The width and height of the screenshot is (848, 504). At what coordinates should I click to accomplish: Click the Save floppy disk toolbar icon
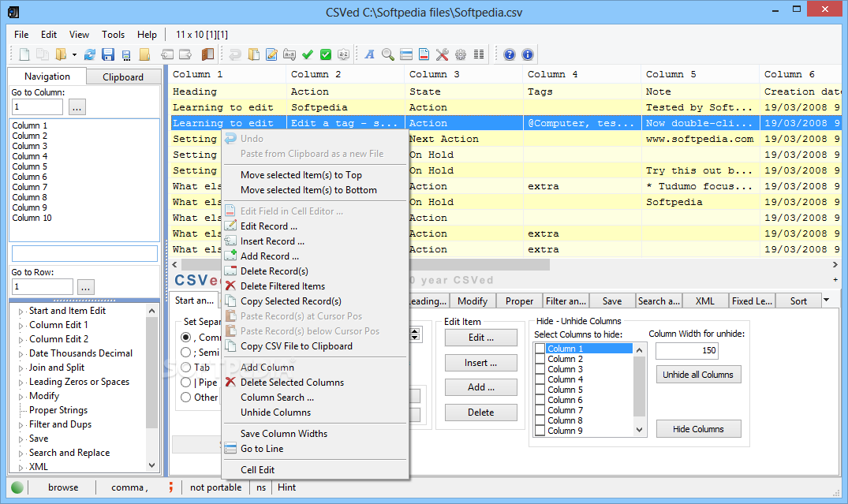click(x=108, y=54)
